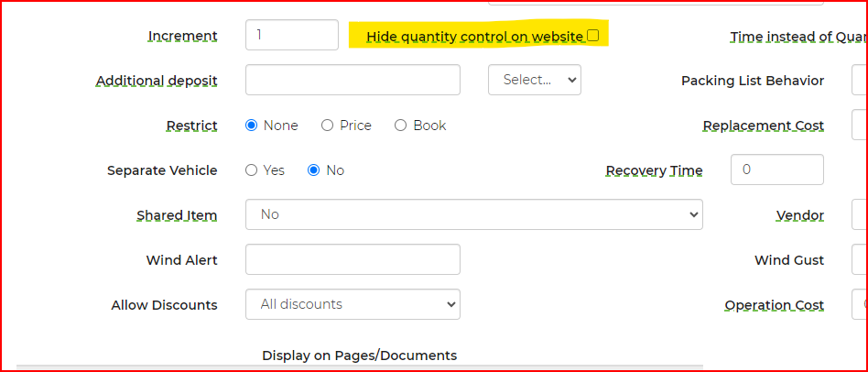Screen dimensions: 868x372
Task: Expand the Shared Item dropdown
Action: [x=473, y=214]
